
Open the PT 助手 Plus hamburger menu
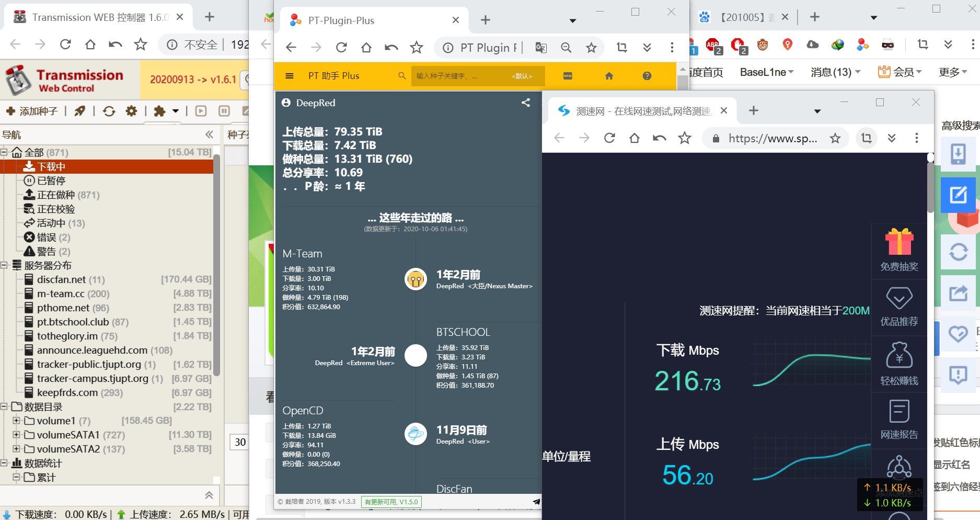(289, 76)
